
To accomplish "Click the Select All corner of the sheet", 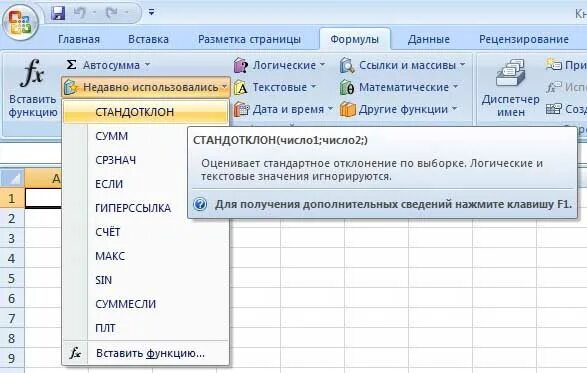I will click(x=12, y=178).
